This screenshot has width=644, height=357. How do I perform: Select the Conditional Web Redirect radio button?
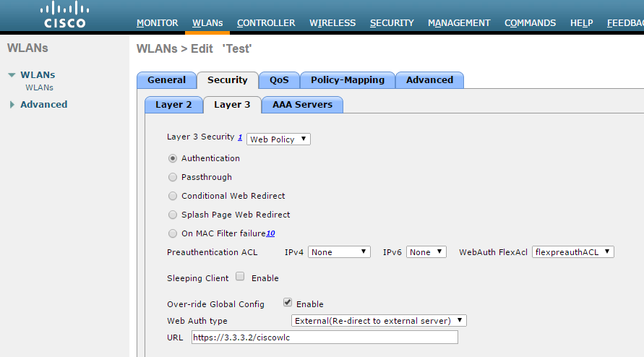pos(173,196)
